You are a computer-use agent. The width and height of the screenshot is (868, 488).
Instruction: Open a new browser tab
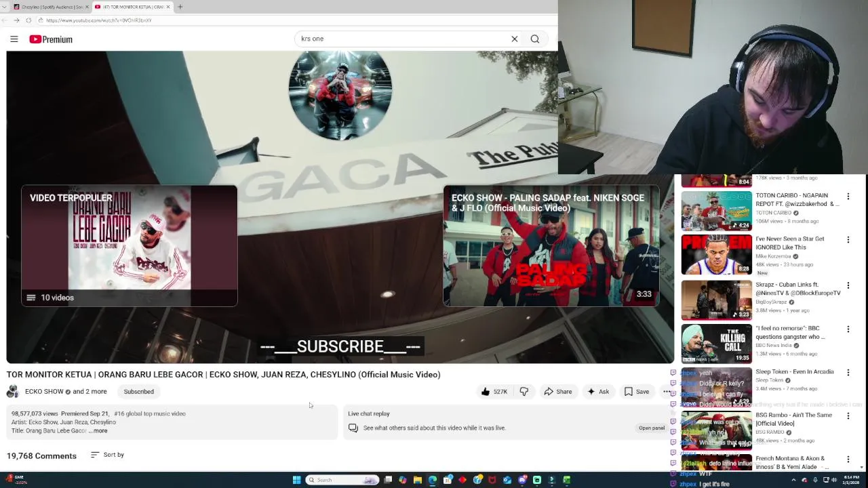[180, 7]
